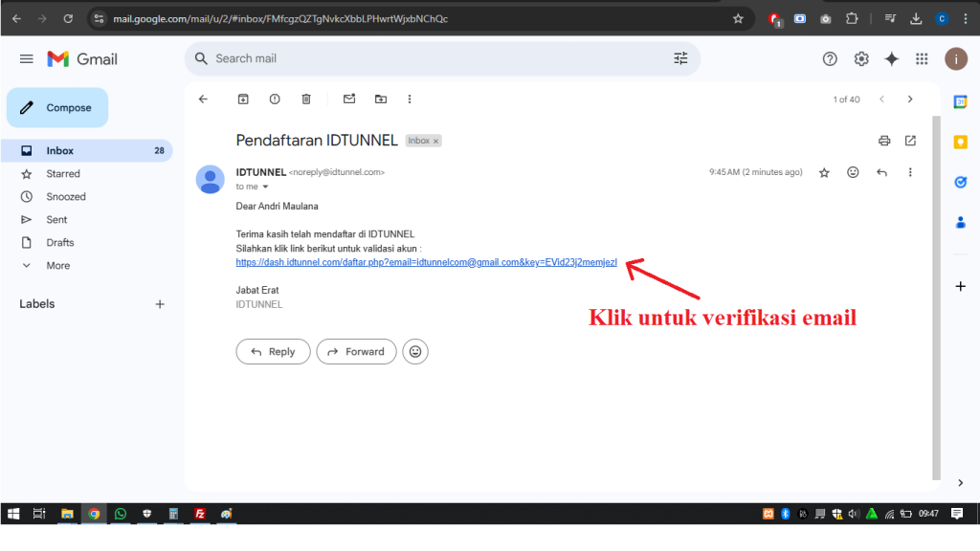The width and height of the screenshot is (980, 551).
Task: Reply using the header arrow icon
Action: [x=881, y=172]
